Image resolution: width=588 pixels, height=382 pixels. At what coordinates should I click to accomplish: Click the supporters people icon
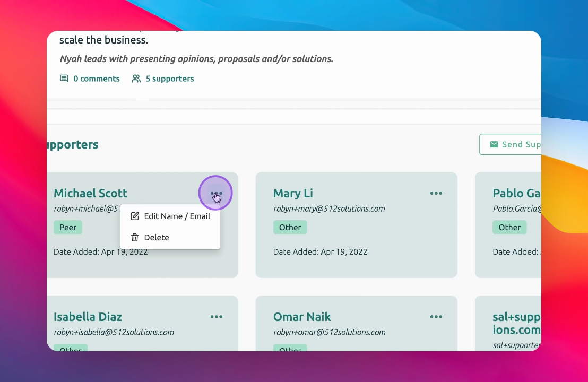coord(136,79)
